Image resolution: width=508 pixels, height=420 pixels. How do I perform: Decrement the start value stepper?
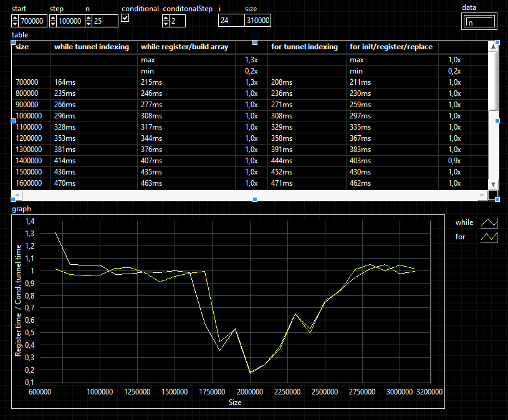coord(15,24)
